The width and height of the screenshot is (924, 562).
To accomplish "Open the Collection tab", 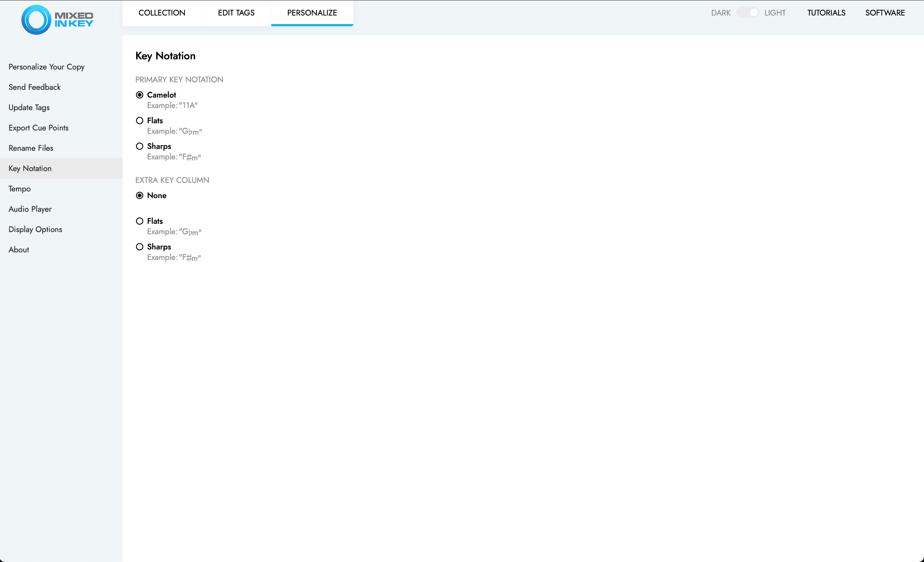I will pos(162,13).
